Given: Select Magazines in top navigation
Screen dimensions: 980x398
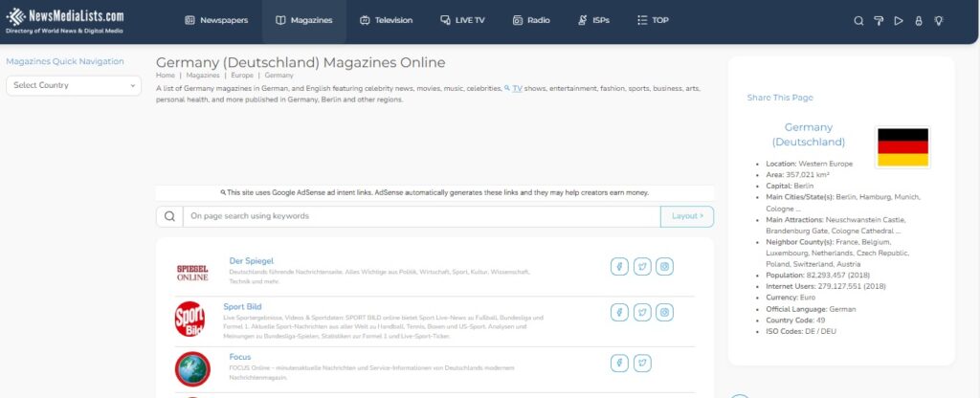Looking at the screenshot, I should click(303, 21).
